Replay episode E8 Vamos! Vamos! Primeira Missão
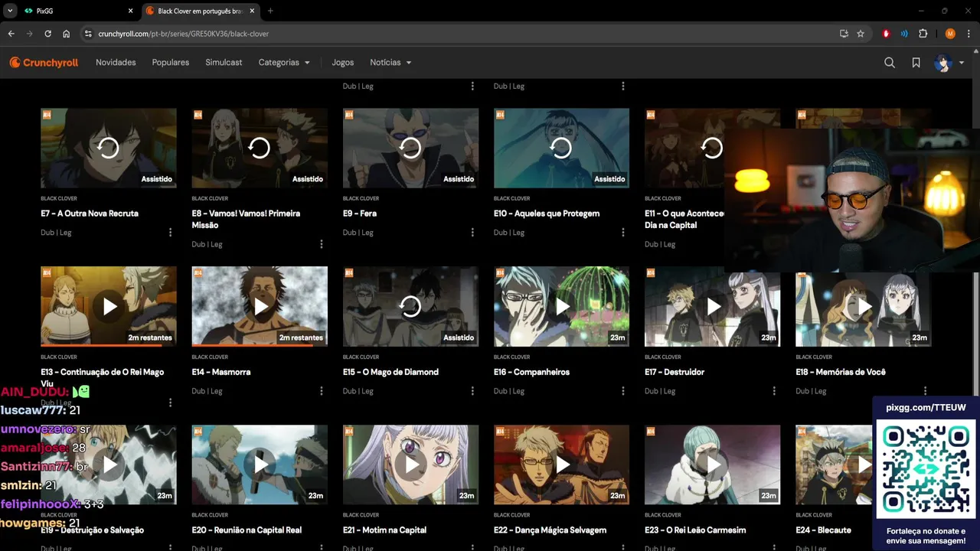Image resolution: width=980 pixels, height=551 pixels. pos(260,148)
